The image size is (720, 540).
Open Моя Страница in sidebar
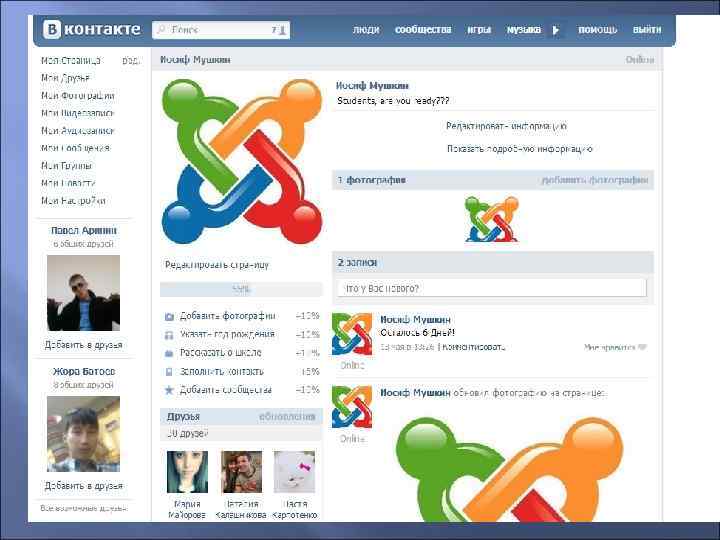tap(71, 60)
